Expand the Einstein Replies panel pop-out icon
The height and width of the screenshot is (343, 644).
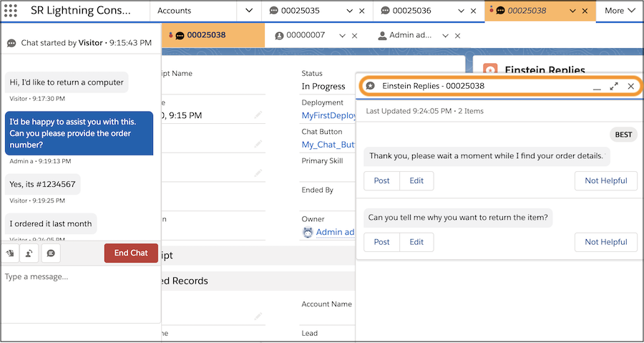point(614,86)
